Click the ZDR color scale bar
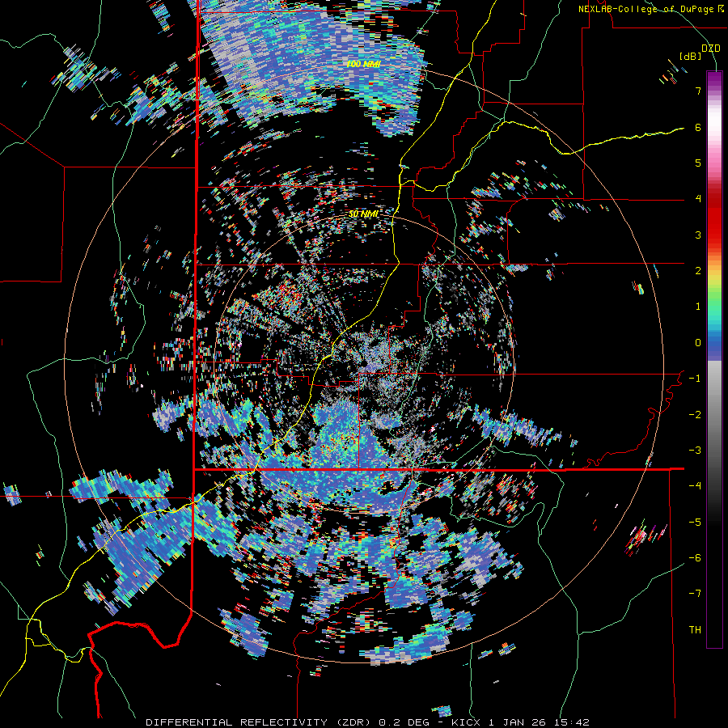 tap(714, 359)
